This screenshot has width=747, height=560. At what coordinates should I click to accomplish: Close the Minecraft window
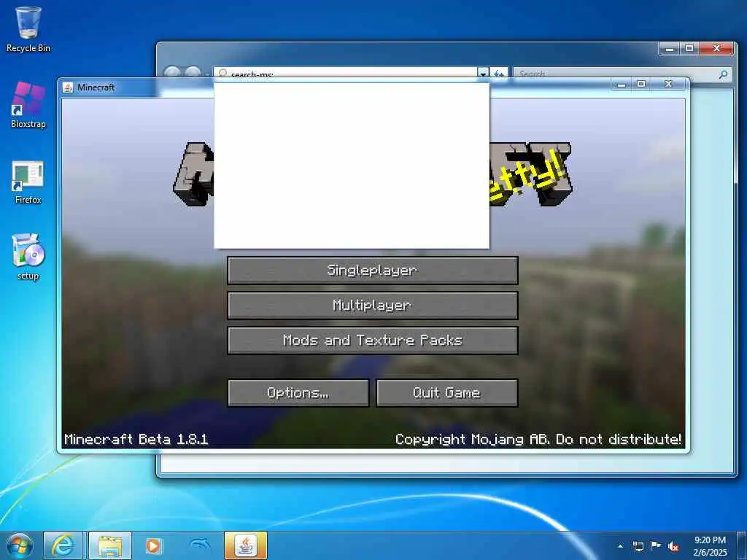point(669,85)
